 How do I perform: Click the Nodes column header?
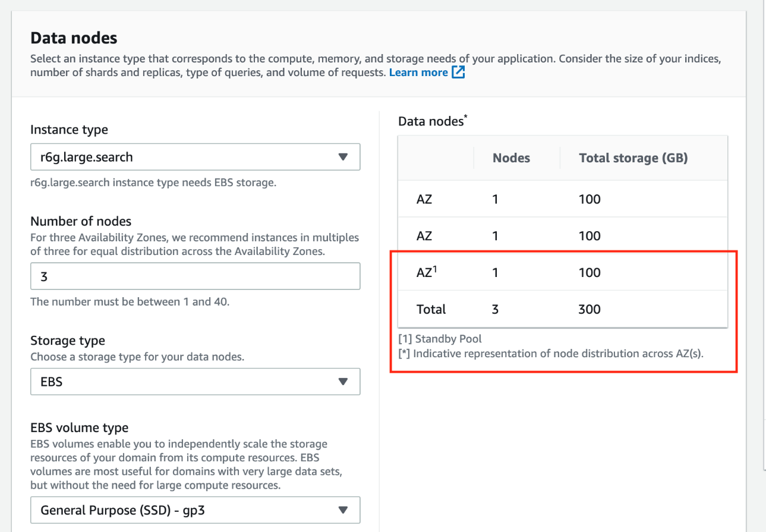coord(511,158)
